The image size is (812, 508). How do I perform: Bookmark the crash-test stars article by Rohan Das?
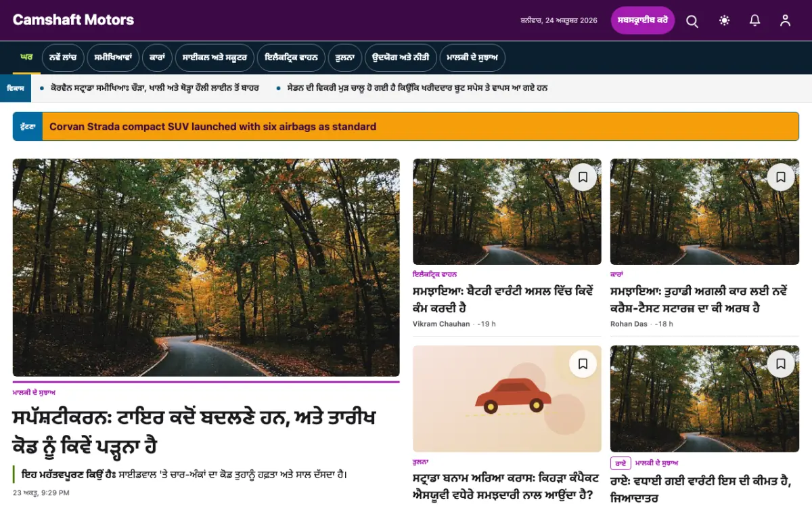tap(780, 177)
